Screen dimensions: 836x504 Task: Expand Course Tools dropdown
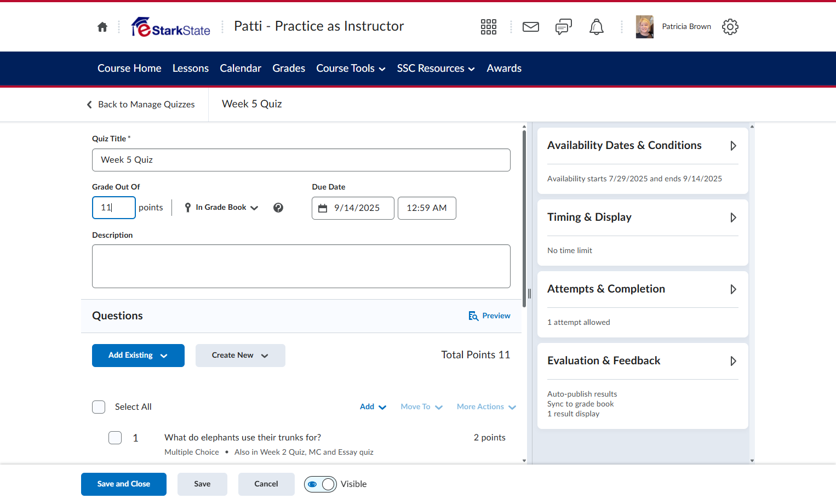[351, 68]
